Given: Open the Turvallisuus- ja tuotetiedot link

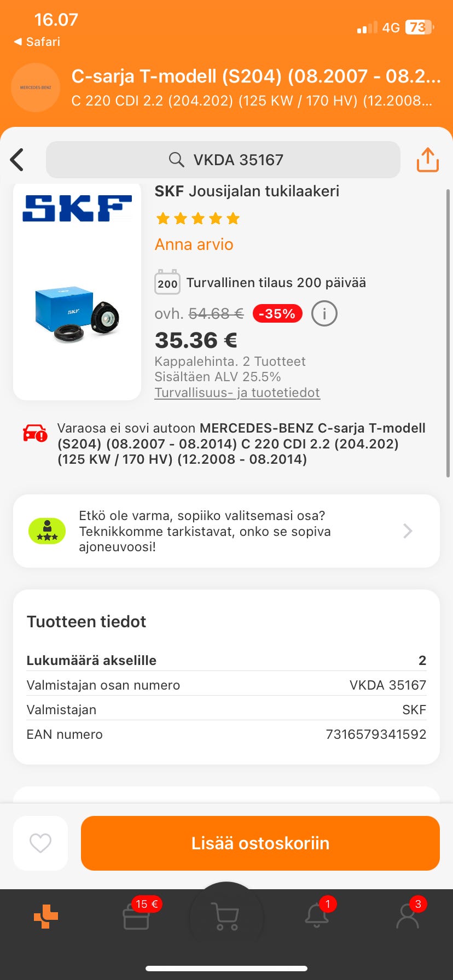Looking at the screenshot, I should click(237, 393).
